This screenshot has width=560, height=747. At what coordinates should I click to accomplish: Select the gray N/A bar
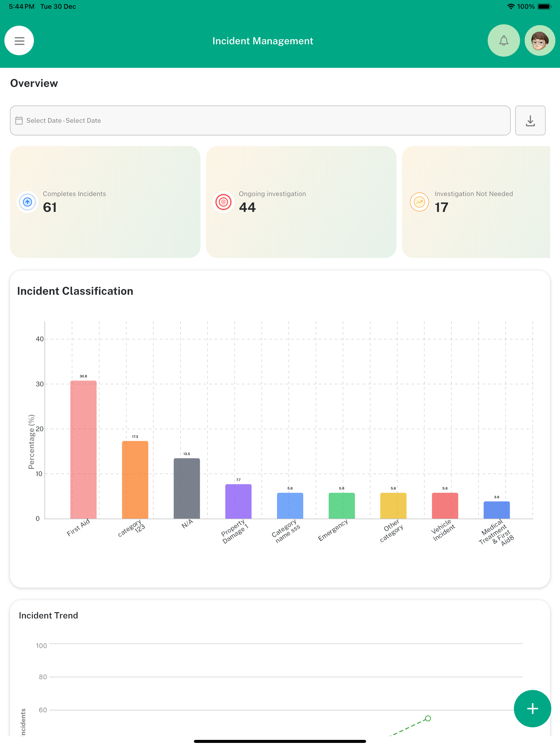tap(187, 488)
